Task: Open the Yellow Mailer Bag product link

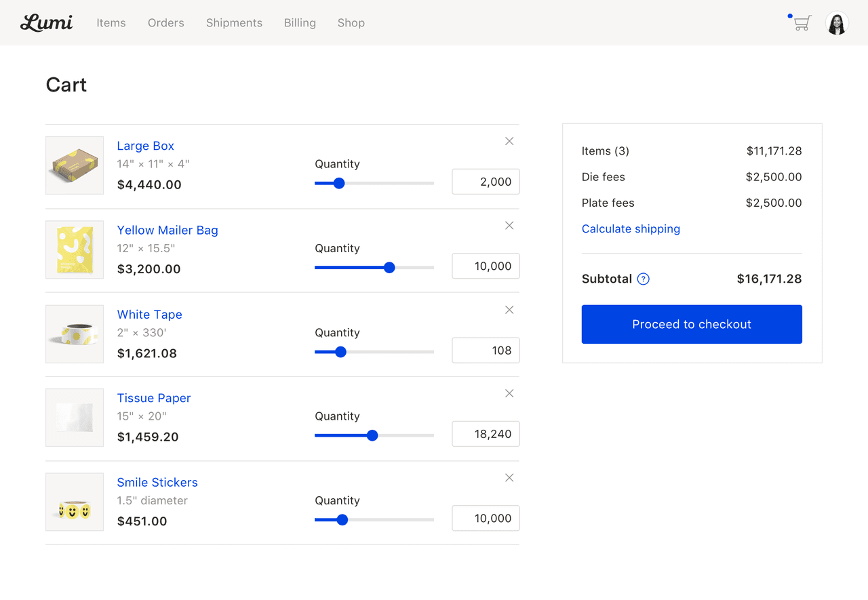Action: coord(167,231)
